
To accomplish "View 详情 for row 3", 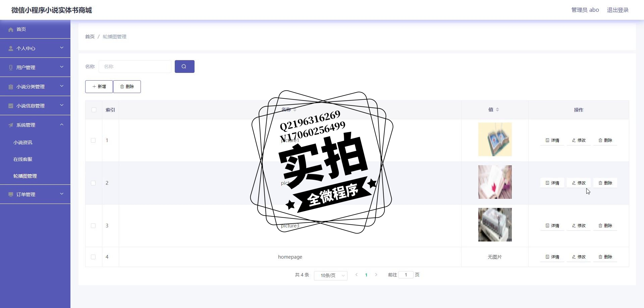I will [x=552, y=226].
